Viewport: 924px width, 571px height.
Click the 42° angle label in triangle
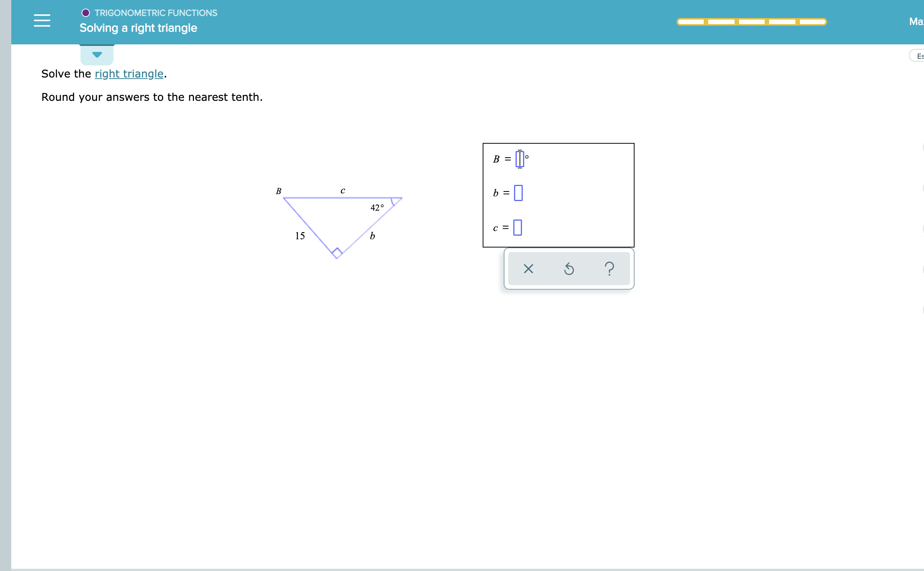click(377, 207)
